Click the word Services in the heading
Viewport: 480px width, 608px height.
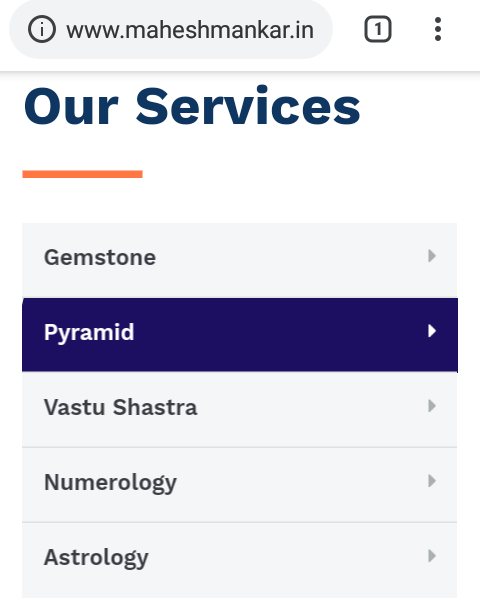(248, 106)
